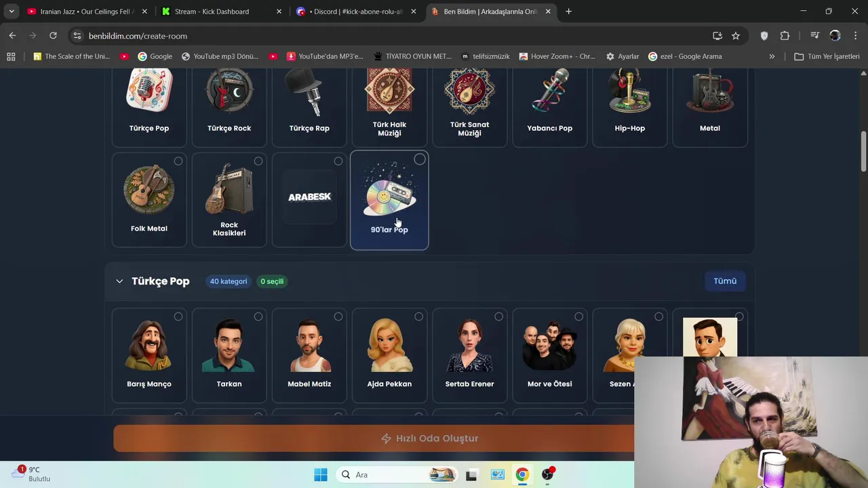Open the install app icon in address bar
The height and width of the screenshot is (488, 868).
[x=717, y=36]
